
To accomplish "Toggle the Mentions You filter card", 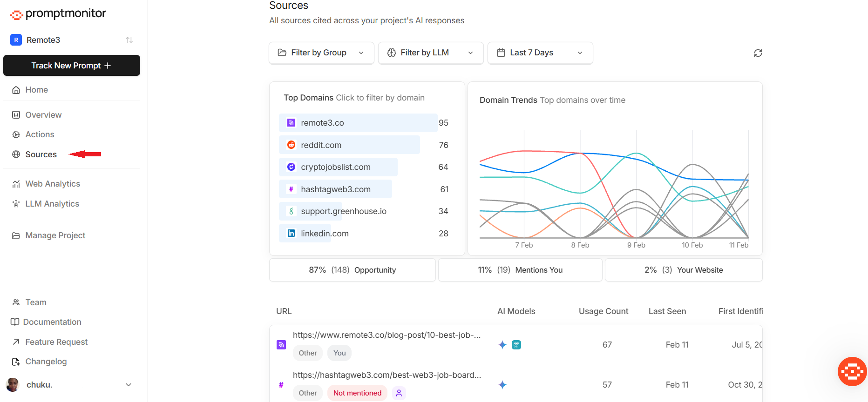I will click(x=520, y=270).
